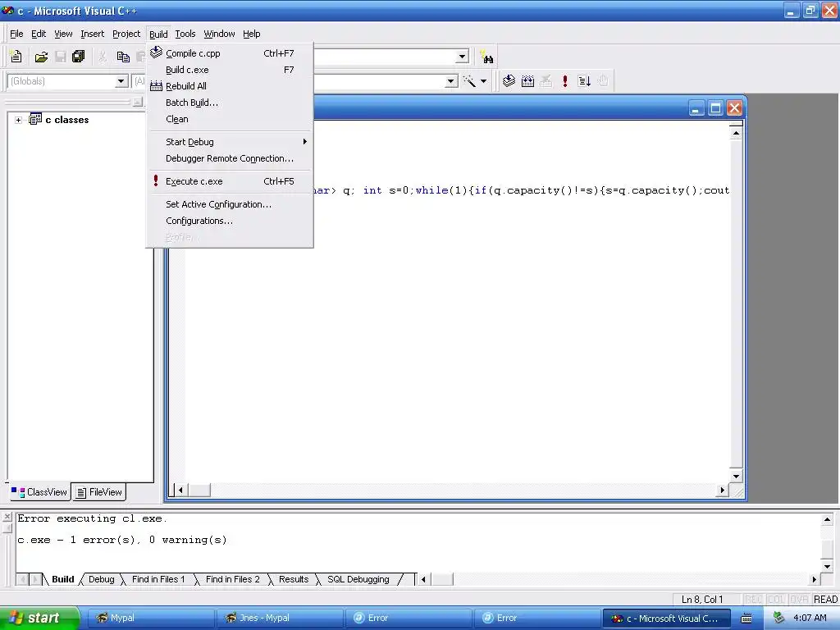The image size is (840, 630).
Task: Click the editor horizontal scrollbar left arrow
Action: [x=181, y=490]
